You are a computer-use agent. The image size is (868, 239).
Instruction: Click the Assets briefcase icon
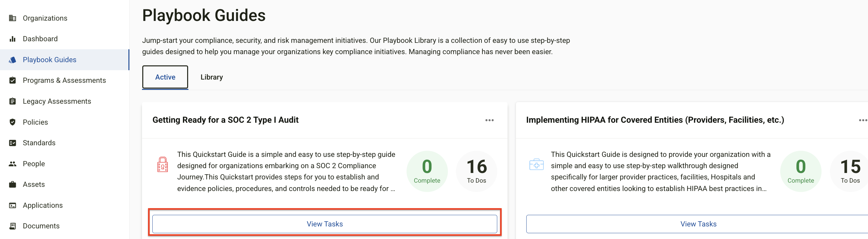tap(13, 184)
